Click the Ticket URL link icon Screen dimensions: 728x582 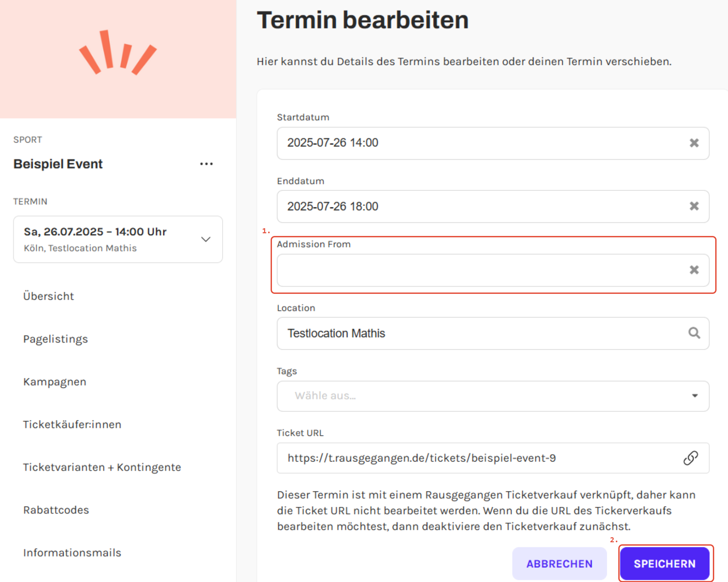click(691, 458)
